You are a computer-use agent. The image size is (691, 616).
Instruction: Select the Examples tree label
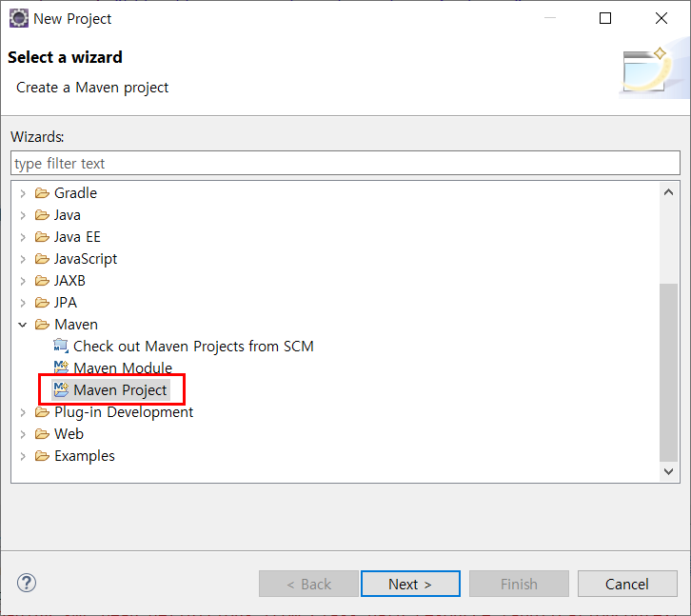pos(85,456)
